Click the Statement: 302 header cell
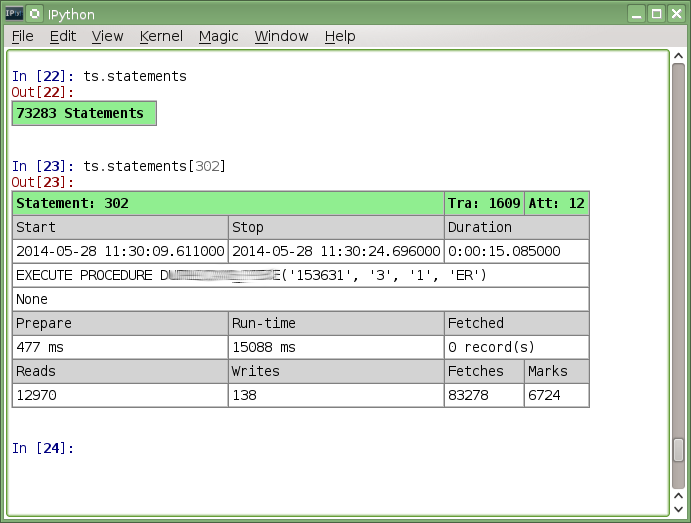This screenshot has width=691, height=523. pos(228,203)
